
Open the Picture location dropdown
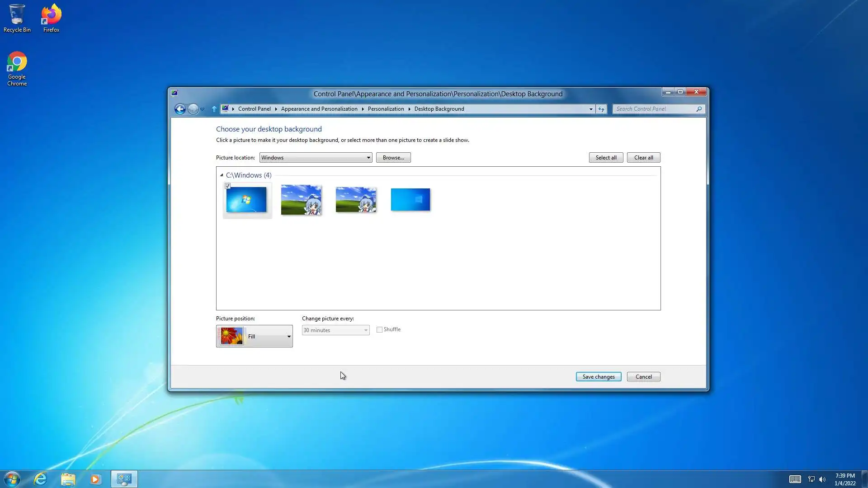316,158
